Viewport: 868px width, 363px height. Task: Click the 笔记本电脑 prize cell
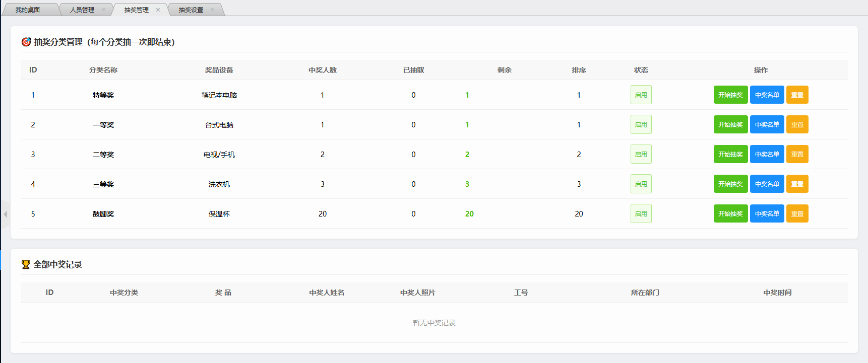pos(219,95)
